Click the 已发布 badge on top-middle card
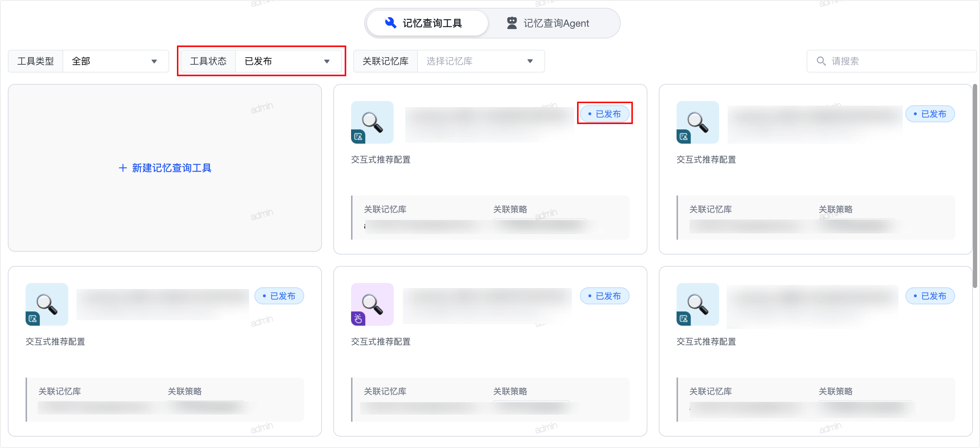 coord(604,114)
